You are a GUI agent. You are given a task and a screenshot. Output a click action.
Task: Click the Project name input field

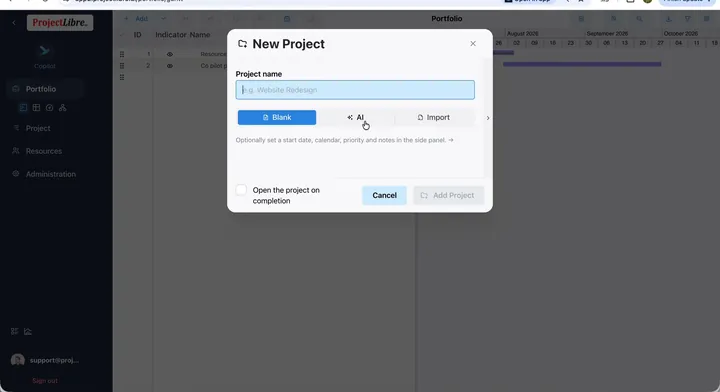(x=355, y=90)
